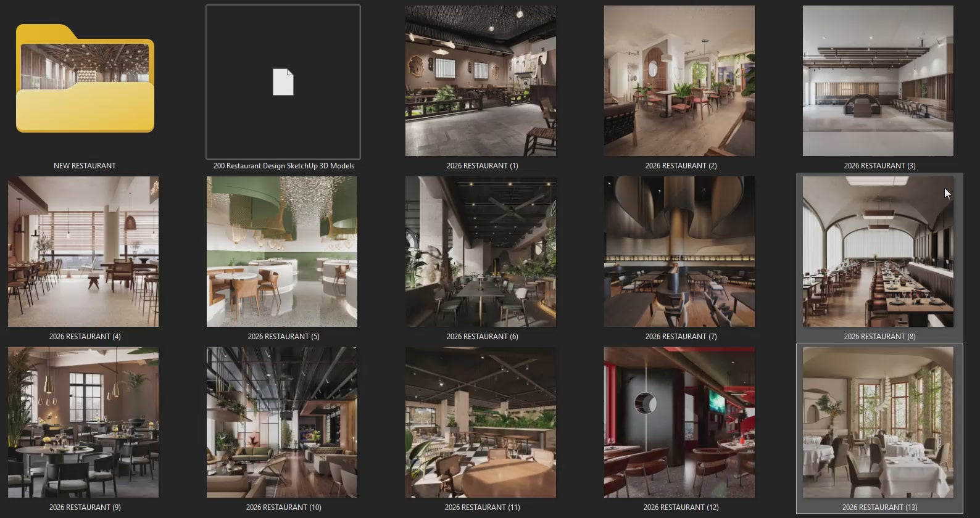Select 2026 RESTAURANT (3) thumbnail
Screen dimensions: 980x518
click(878, 81)
